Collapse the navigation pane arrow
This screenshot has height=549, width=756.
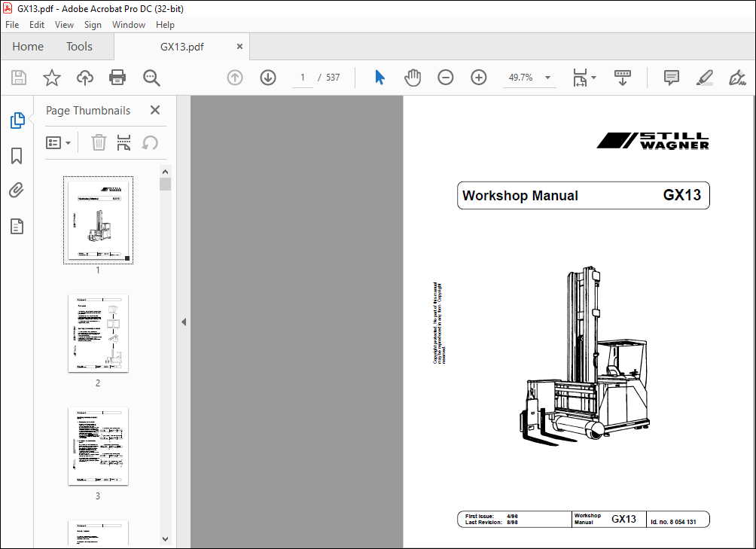[184, 322]
